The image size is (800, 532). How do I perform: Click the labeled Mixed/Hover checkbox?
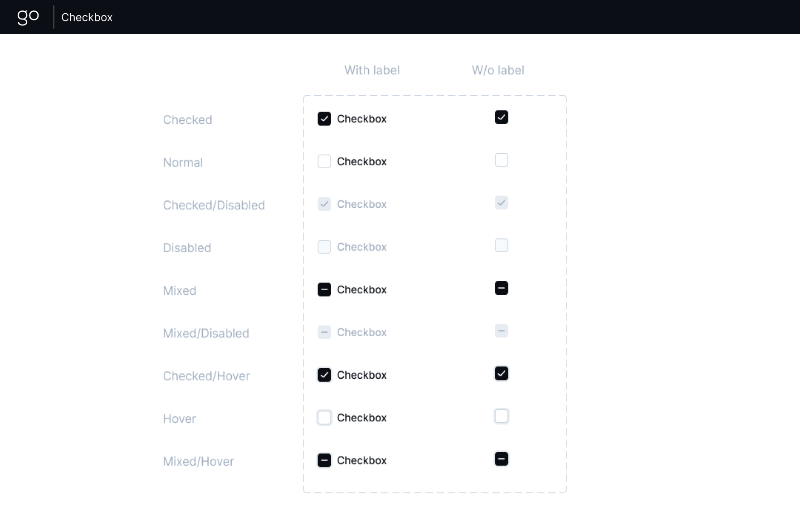[x=324, y=460]
